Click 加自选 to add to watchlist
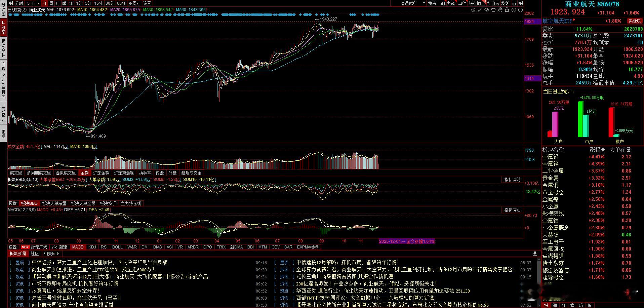Viewport: 644px width, 308px height. (x=493, y=3)
